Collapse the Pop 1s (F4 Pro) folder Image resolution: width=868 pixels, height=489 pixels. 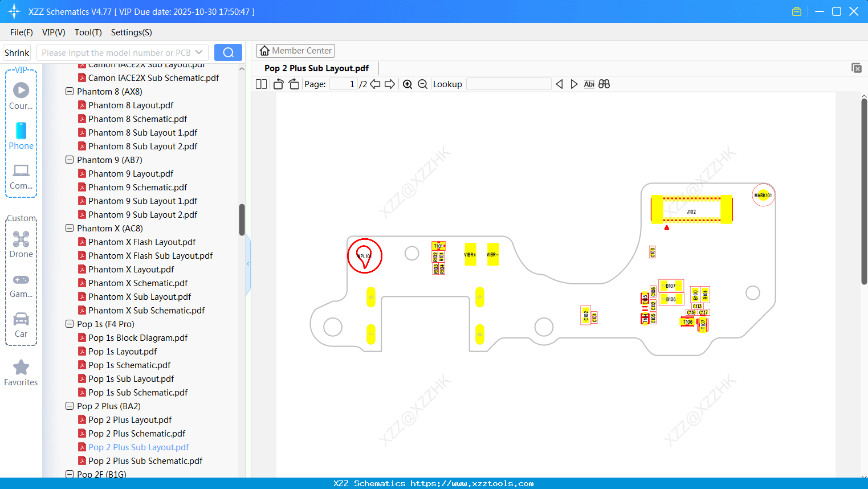tap(70, 324)
